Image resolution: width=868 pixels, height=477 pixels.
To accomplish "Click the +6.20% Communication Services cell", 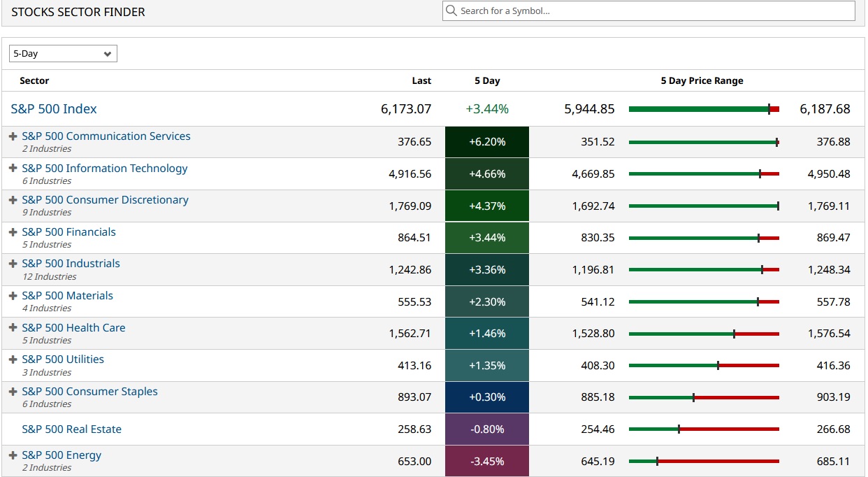I will 487,142.
